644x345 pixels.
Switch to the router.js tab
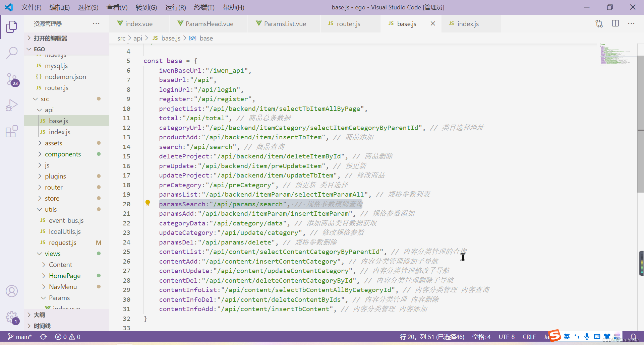350,23
